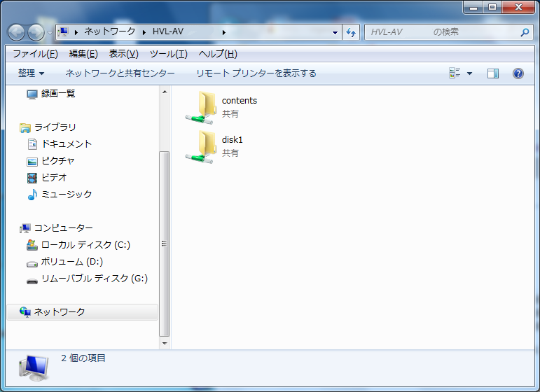Open recent pages dropdown next to Forward
The height and width of the screenshot is (392, 540).
coord(50,33)
